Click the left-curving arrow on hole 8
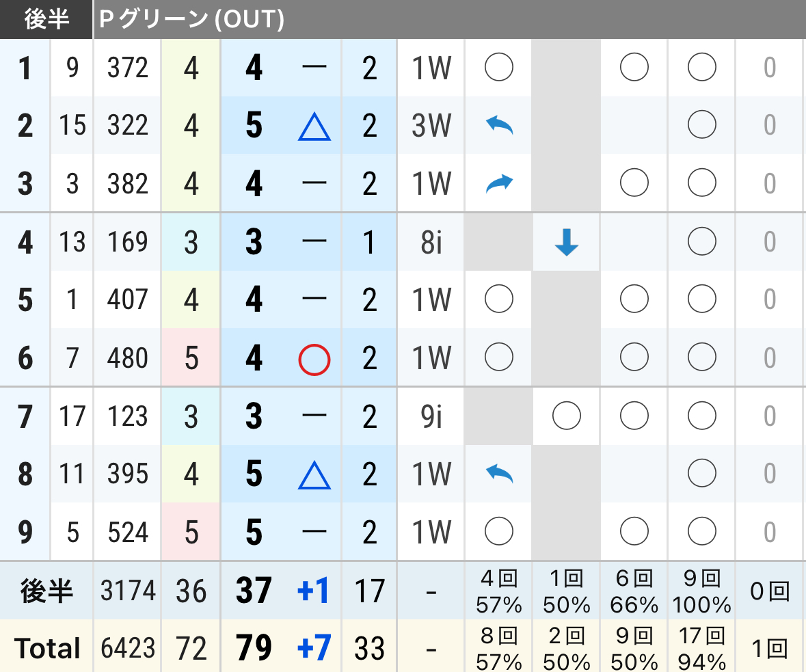 pos(499,474)
